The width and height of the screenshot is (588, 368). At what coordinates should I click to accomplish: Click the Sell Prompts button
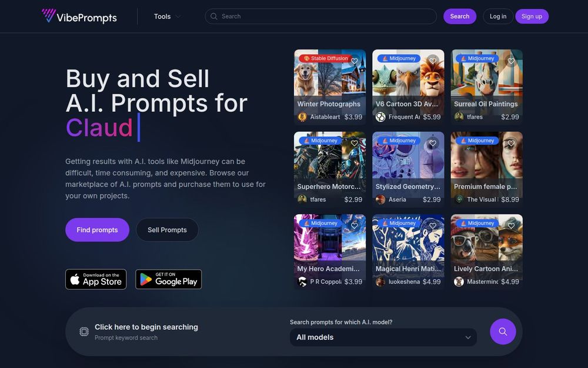[x=167, y=230]
